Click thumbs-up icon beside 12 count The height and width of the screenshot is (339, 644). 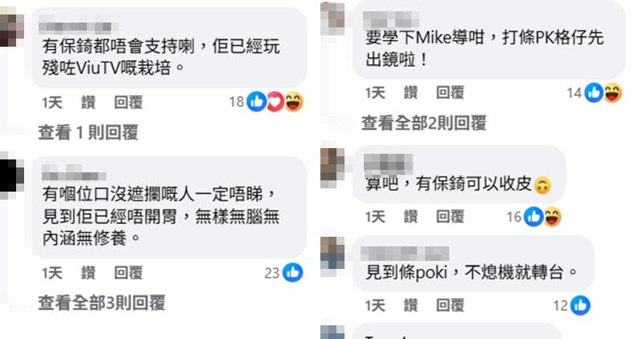(x=580, y=305)
